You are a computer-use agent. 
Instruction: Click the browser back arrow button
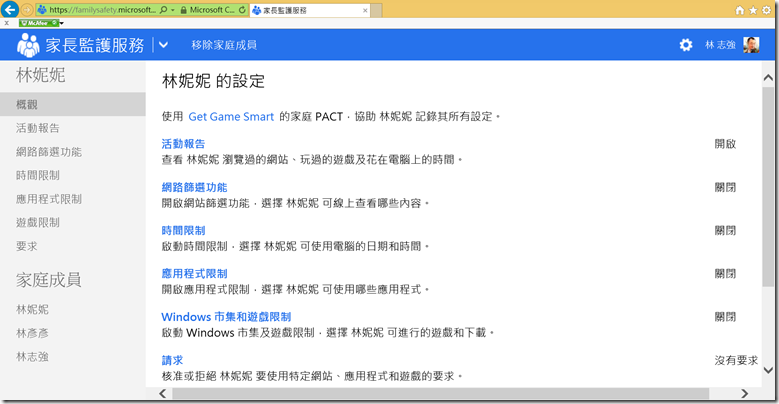(11, 9)
